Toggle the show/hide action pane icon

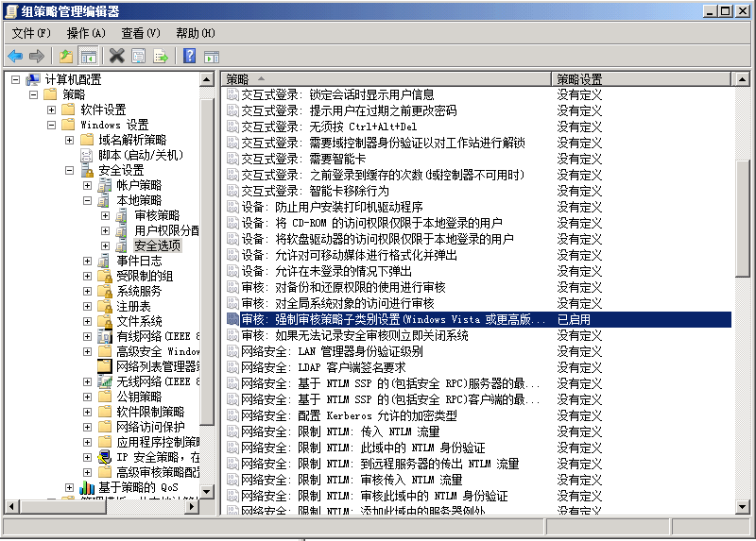click(x=212, y=57)
